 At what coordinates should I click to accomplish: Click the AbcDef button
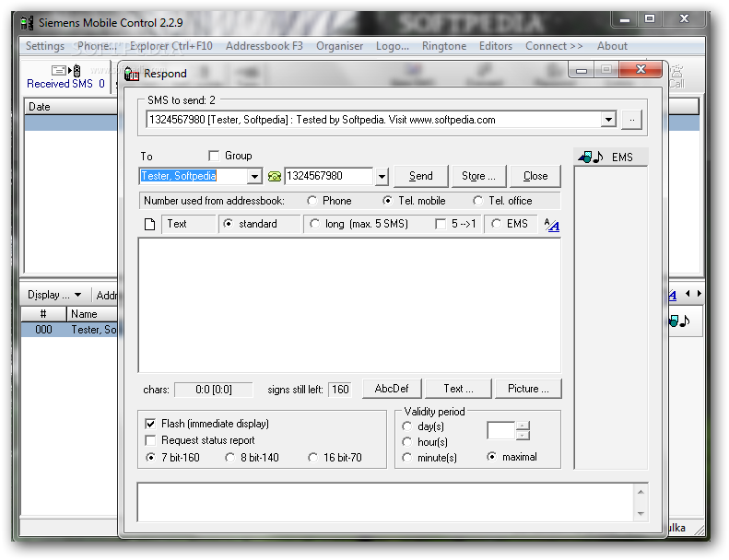[392, 389]
